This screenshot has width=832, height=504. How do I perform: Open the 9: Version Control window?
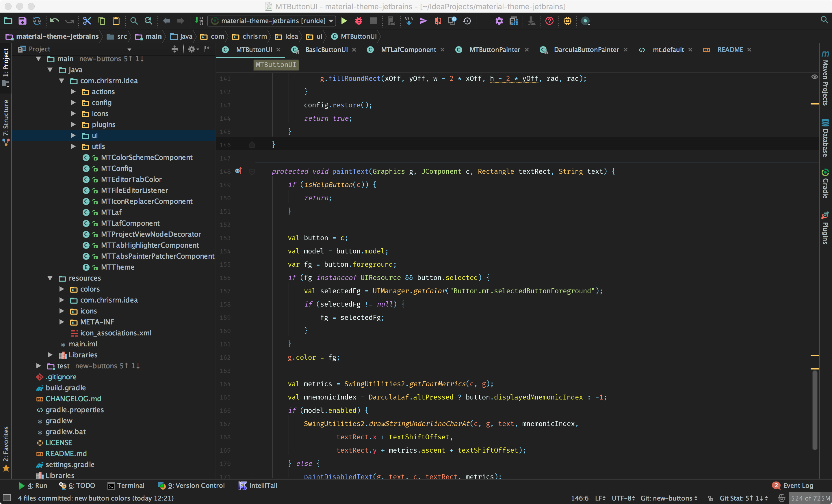click(x=192, y=486)
